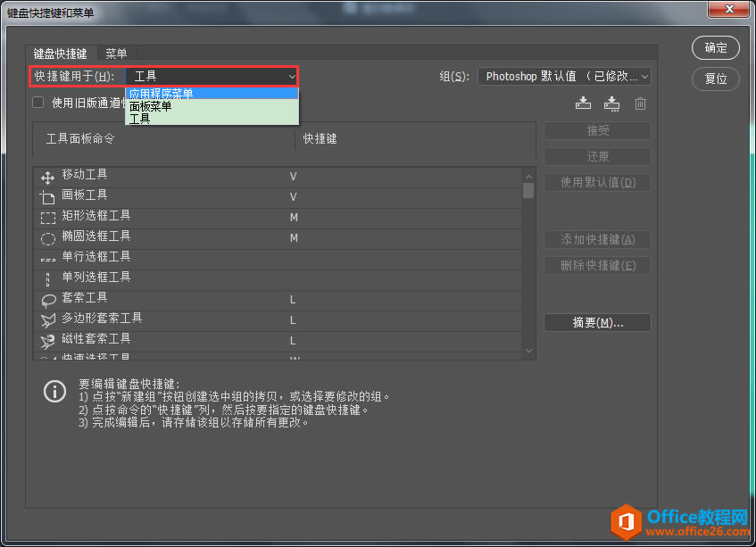Viewport: 756px width, 547px height.
Task: Click the Magnetic Lasso tool icon
Action: tap(47, 341)
